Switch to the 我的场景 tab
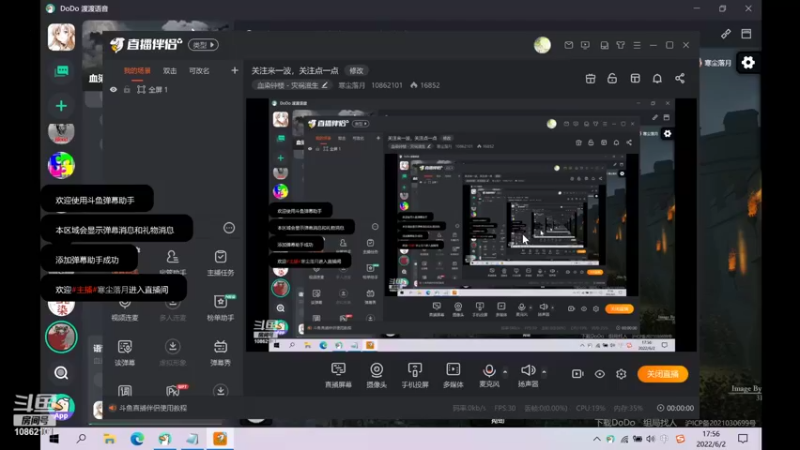 click(x=137, y=71)
